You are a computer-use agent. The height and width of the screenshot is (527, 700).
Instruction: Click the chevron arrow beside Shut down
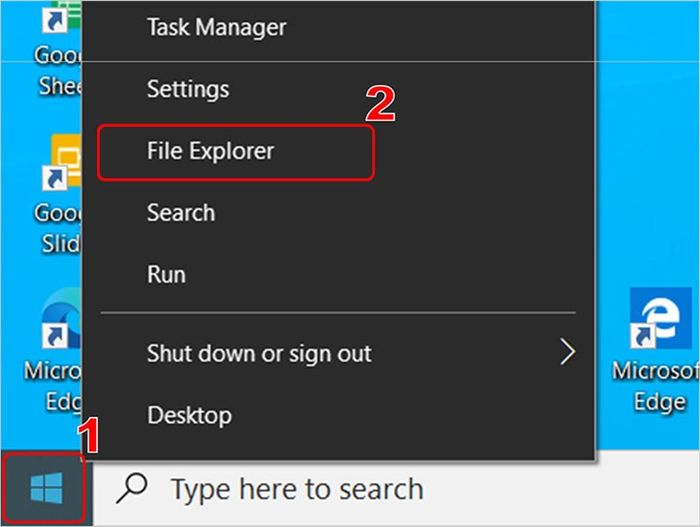[x=568, y=352]
